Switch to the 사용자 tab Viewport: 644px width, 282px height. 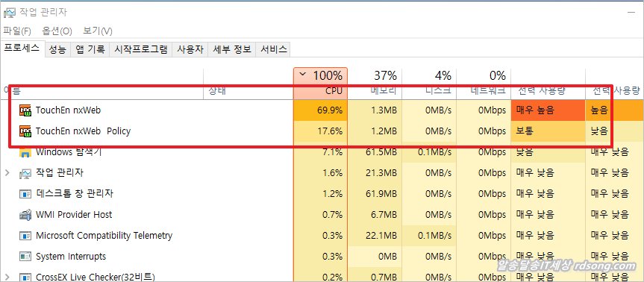pos(190,50)
